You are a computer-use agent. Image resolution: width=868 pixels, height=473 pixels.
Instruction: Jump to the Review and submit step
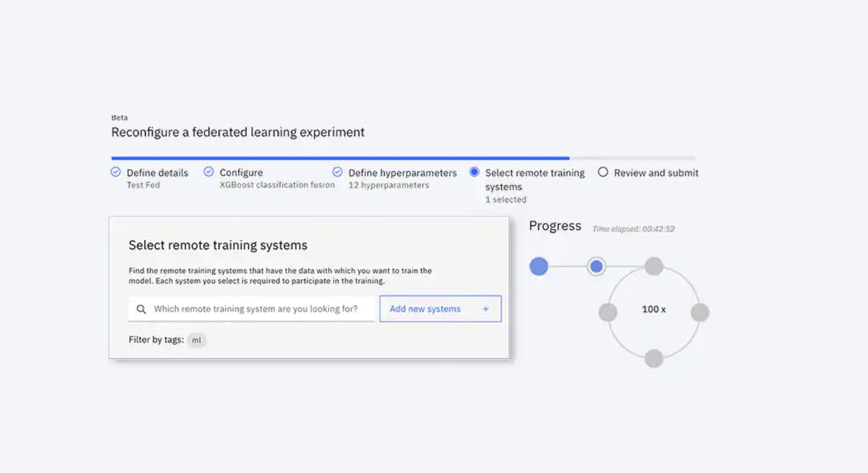pyautogui.click(x=656, y=173)
